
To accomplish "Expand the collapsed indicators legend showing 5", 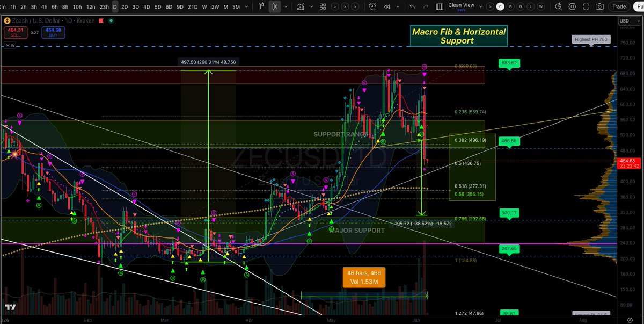I will click(10, 46).
